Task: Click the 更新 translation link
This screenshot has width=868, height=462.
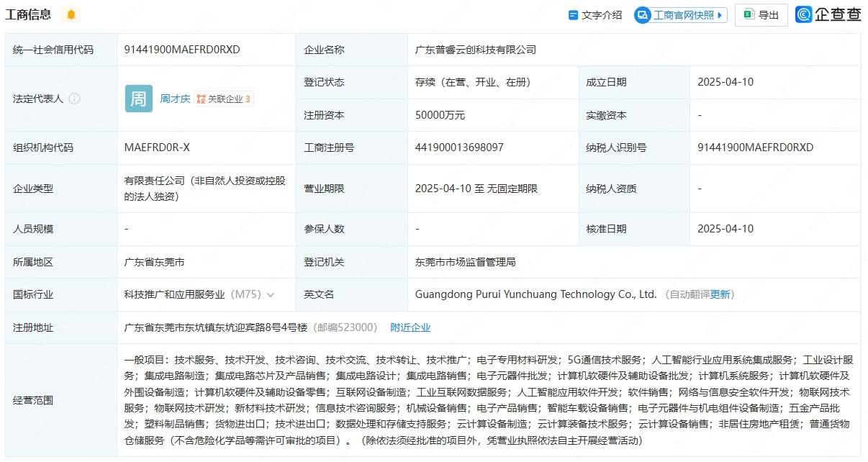Action: [x=720, y=294]
